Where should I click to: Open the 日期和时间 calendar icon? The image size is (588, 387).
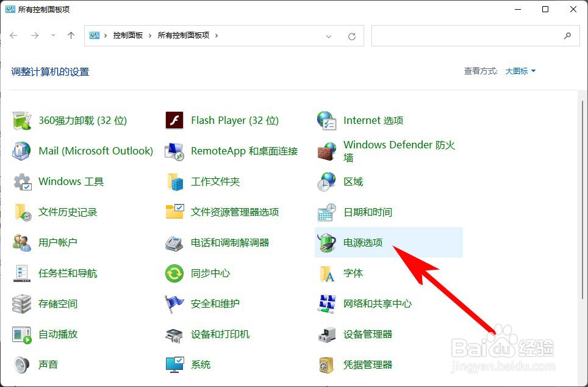pos(326,212)
